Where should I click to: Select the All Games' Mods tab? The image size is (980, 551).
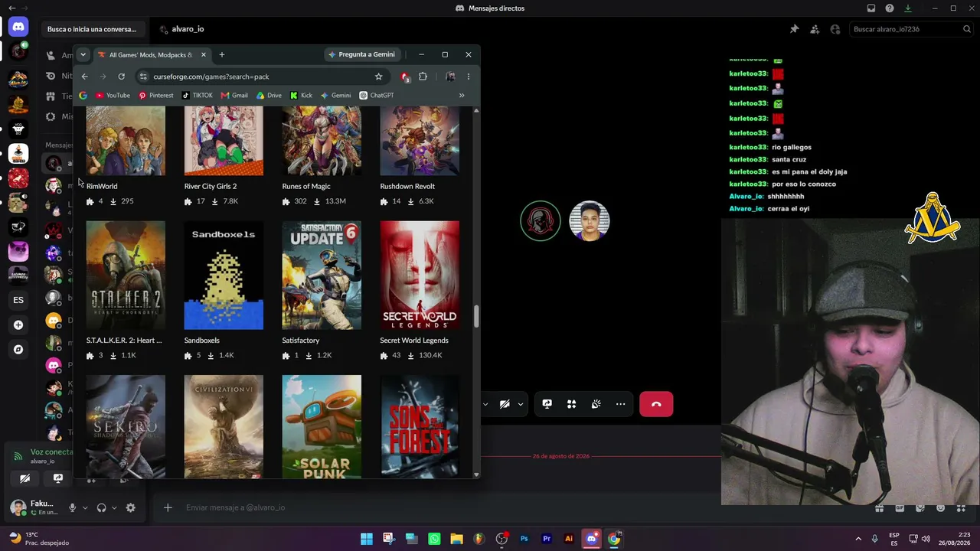tap(152, 55)
